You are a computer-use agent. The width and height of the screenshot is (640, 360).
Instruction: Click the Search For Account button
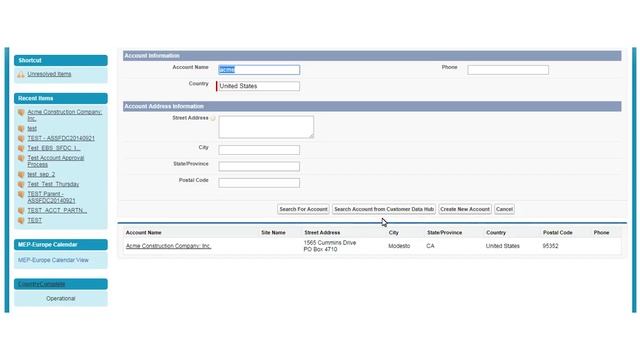(x=303, y=209)
